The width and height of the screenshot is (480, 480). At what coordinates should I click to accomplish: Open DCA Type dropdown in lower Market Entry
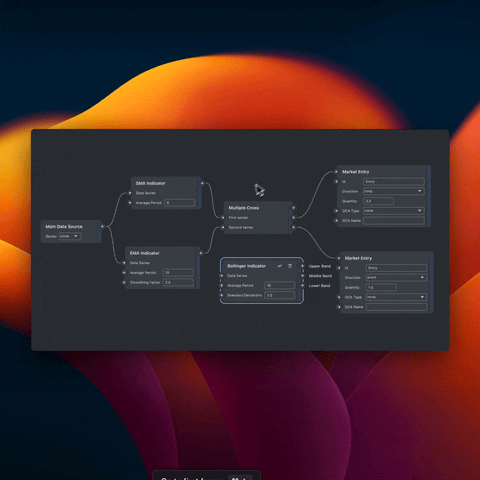tap(396, 297)
